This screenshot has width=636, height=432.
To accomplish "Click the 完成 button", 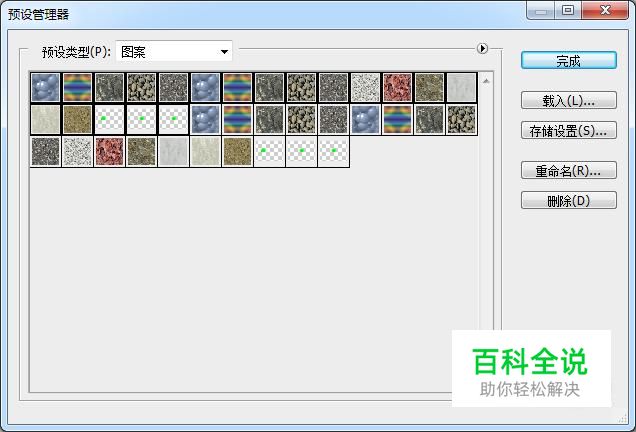I will coord(569,60).
